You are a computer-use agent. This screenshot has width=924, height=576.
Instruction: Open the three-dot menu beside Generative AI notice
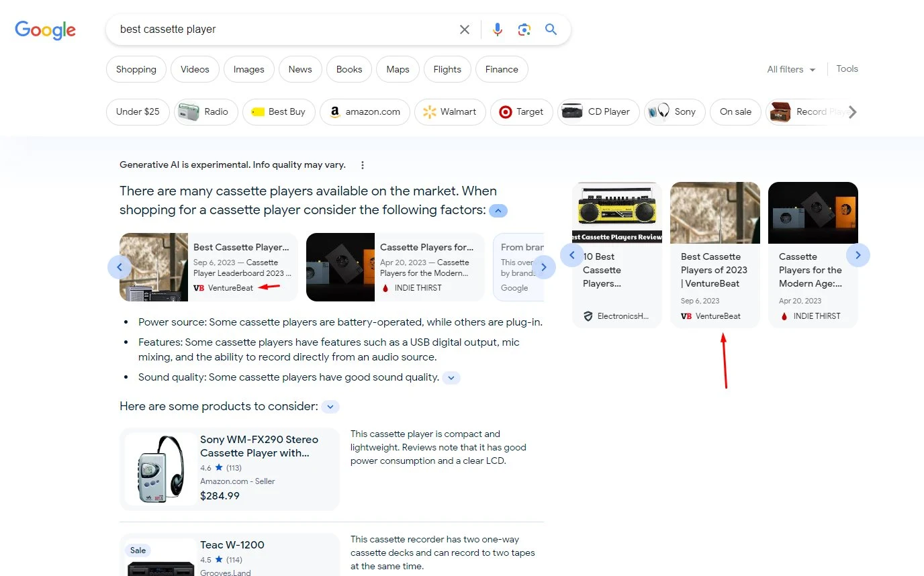click(363, 165)
